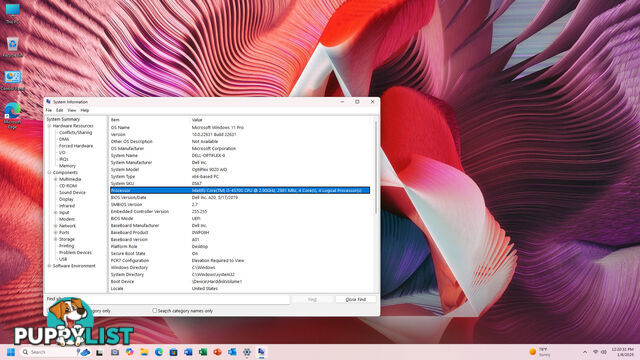Open This PC desktop icon
Viewport: 640px width, 360px height.
click(x=13, y=12)
